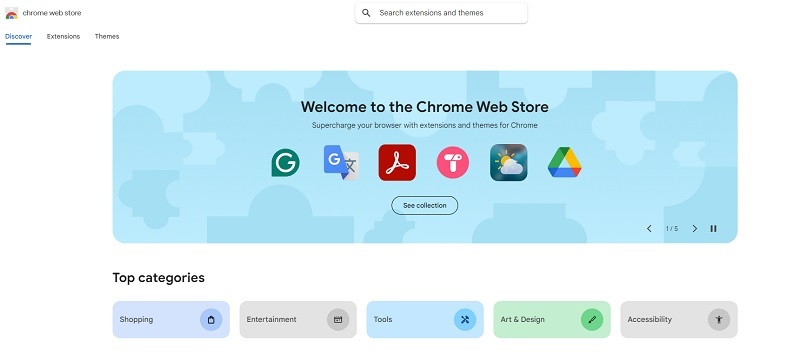This screenshot has height=361, width=800.
Task: Open the Shopping category
Action: pos(171,319)
